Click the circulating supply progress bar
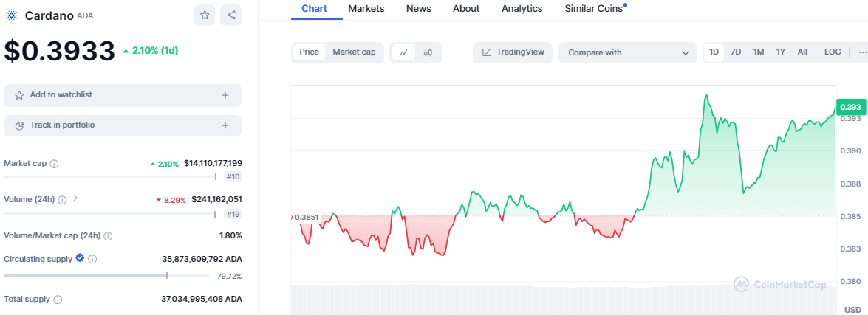868x315 pixels. [106, 276]
